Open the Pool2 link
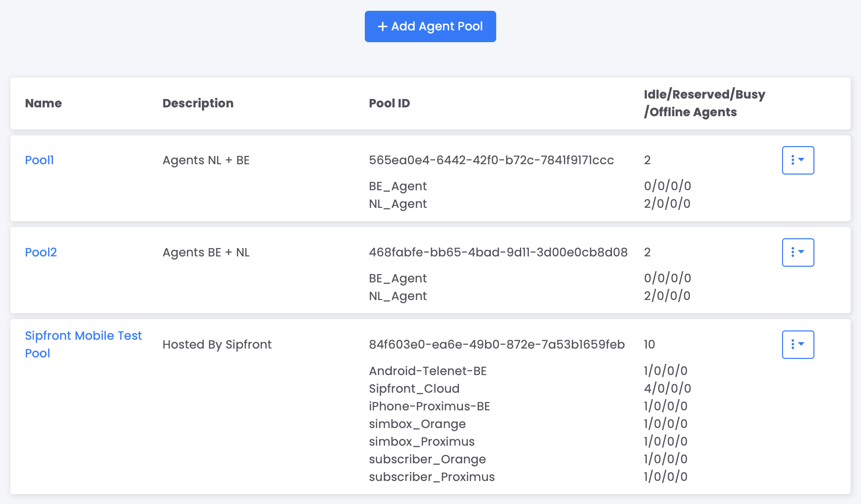 coord(41,252)
